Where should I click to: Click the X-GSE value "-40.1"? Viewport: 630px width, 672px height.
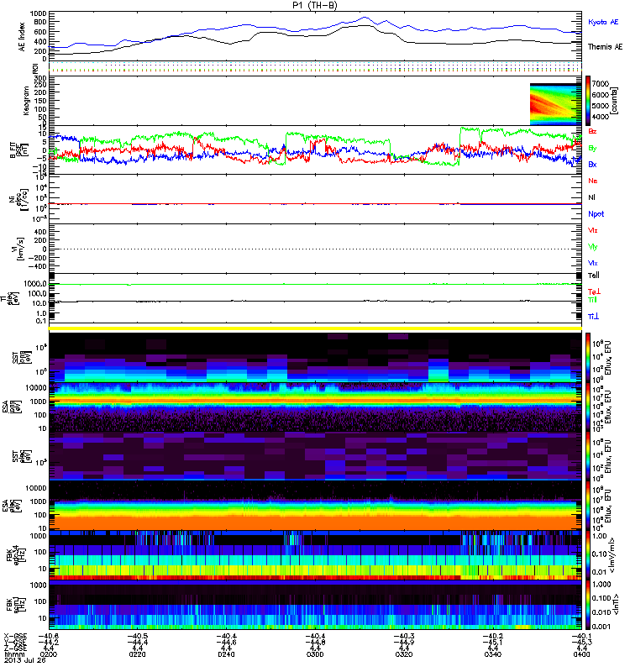(x=581, y=636)
